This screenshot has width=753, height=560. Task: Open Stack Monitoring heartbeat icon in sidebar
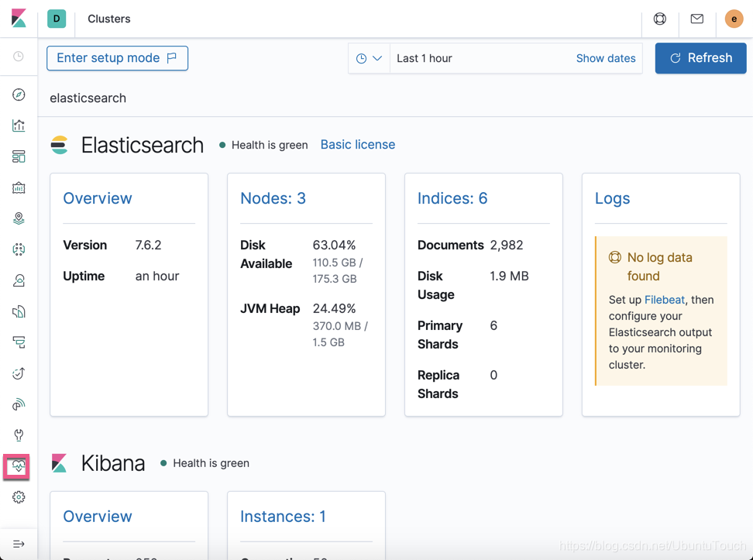[x=19, y=466]
